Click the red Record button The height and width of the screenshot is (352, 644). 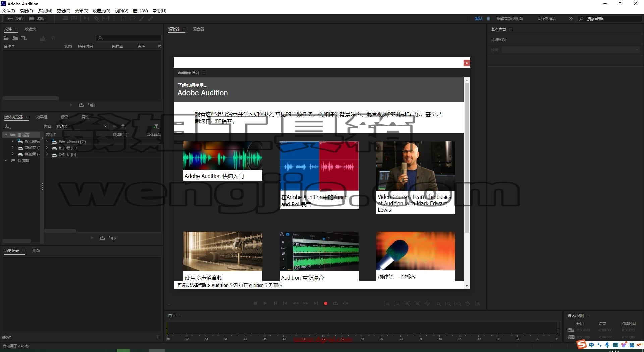(325, 303)
